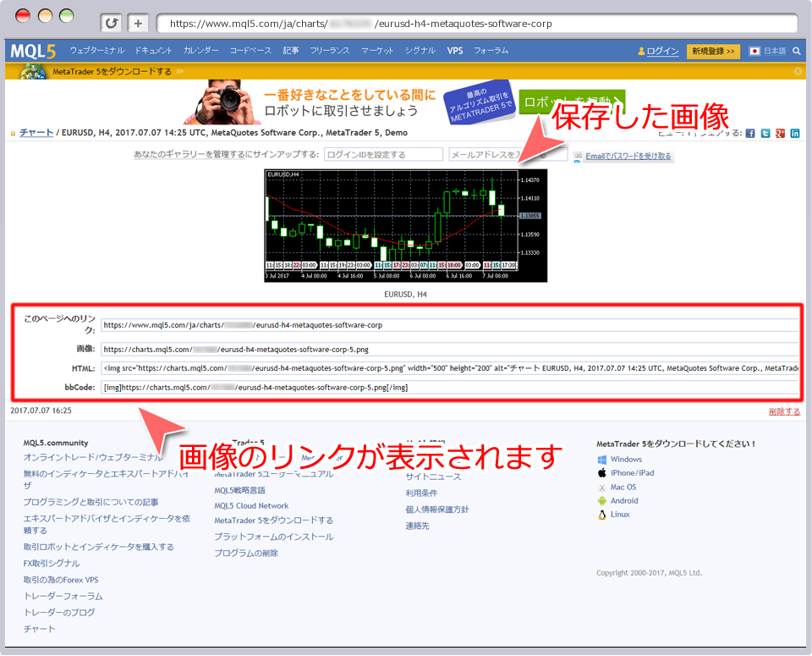Screen dimensions: 812x656
Task: Open MQL5戦略言語 footer link
Action: coord(239,490)
